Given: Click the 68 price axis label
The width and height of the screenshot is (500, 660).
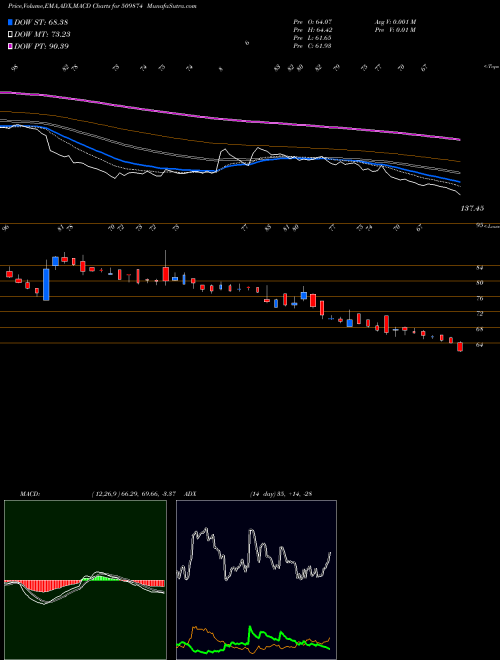Looking at the screenshot, I should point(479,330).
